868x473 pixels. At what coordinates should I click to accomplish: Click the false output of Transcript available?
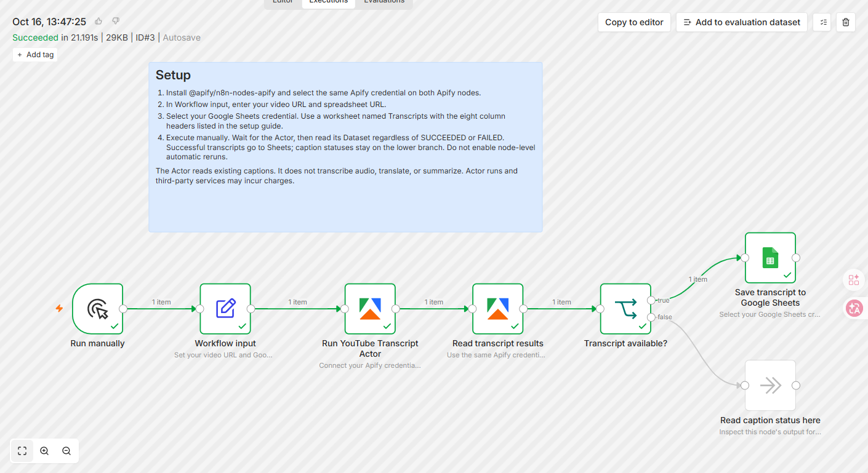652,317
